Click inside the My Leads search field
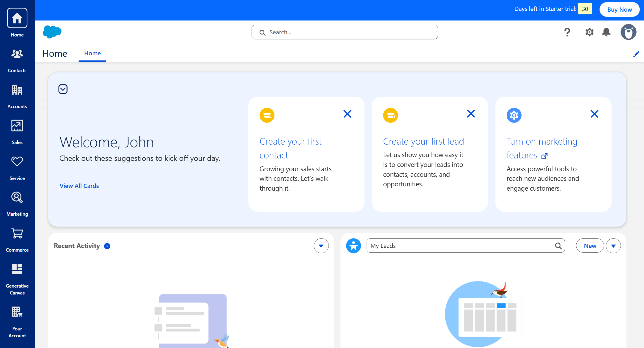The height and width of the screenshot is (348, 644). point(453,245)
